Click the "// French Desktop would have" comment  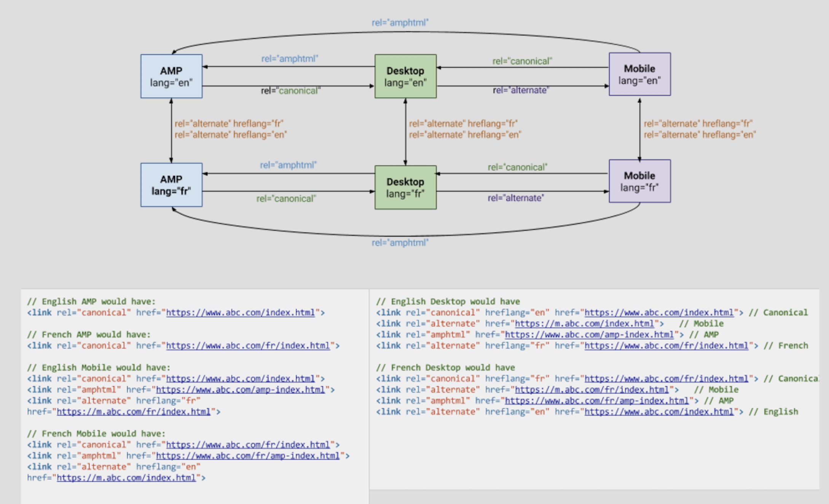(446, 368)
